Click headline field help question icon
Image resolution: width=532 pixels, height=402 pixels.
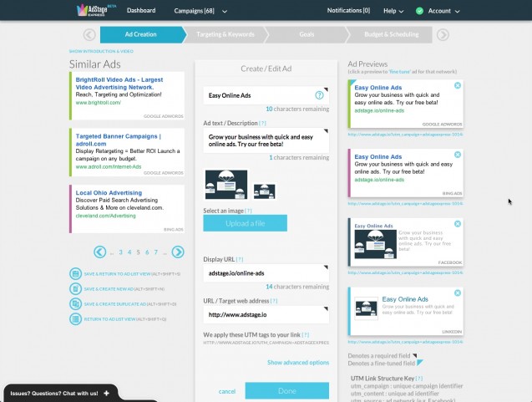319,95
